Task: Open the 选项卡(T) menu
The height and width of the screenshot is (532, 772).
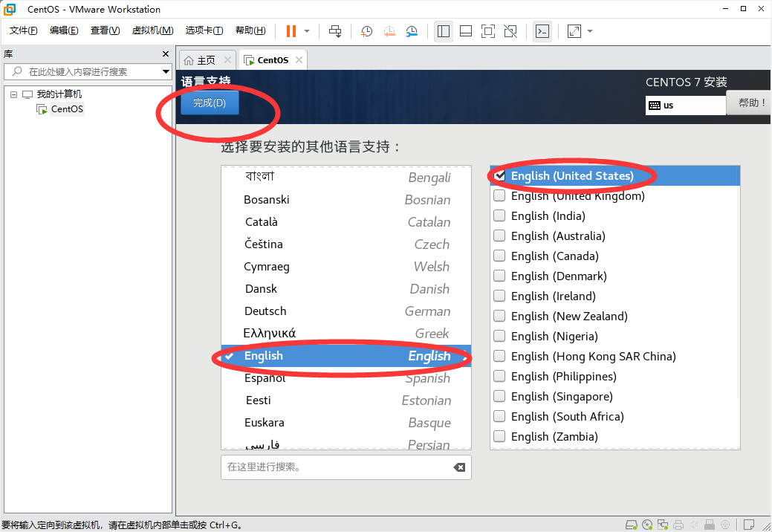Action: [204, 30]
